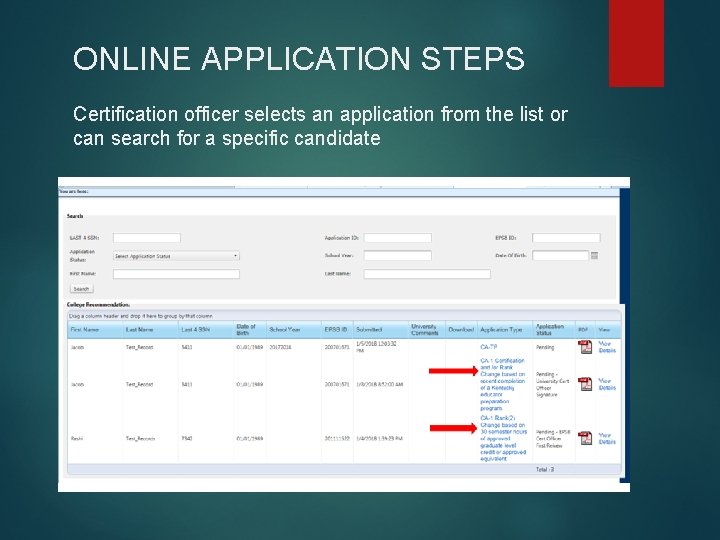720x540 pixels.
Task: Open View Details for University Cert Officer Signature row
Action: (607, 384)
